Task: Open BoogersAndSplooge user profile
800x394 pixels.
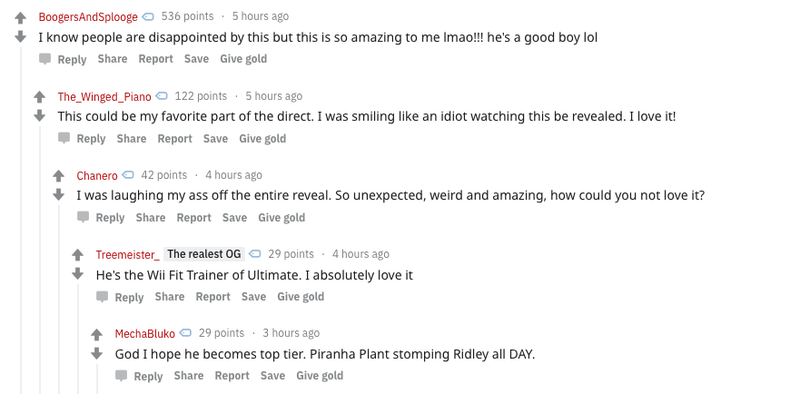Action: (88, 17)
